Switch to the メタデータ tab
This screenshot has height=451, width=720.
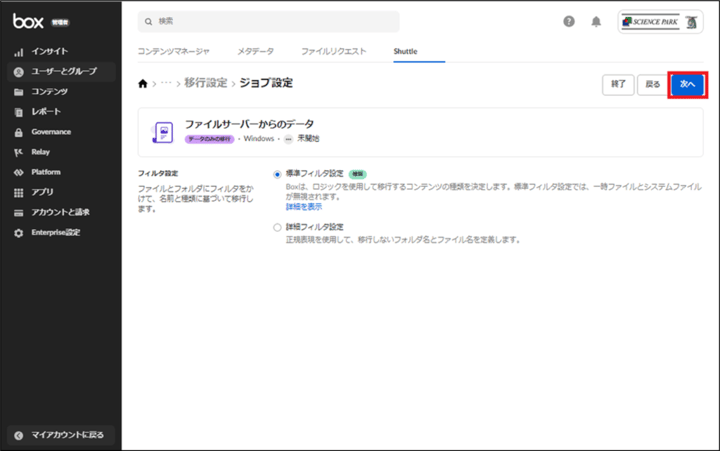click(x=256, y=50)
